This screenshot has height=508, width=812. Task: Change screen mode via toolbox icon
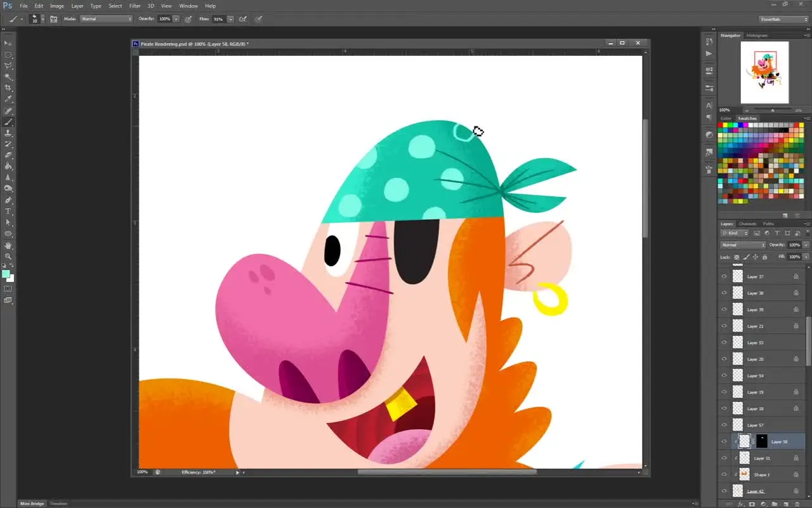point(8,300)
